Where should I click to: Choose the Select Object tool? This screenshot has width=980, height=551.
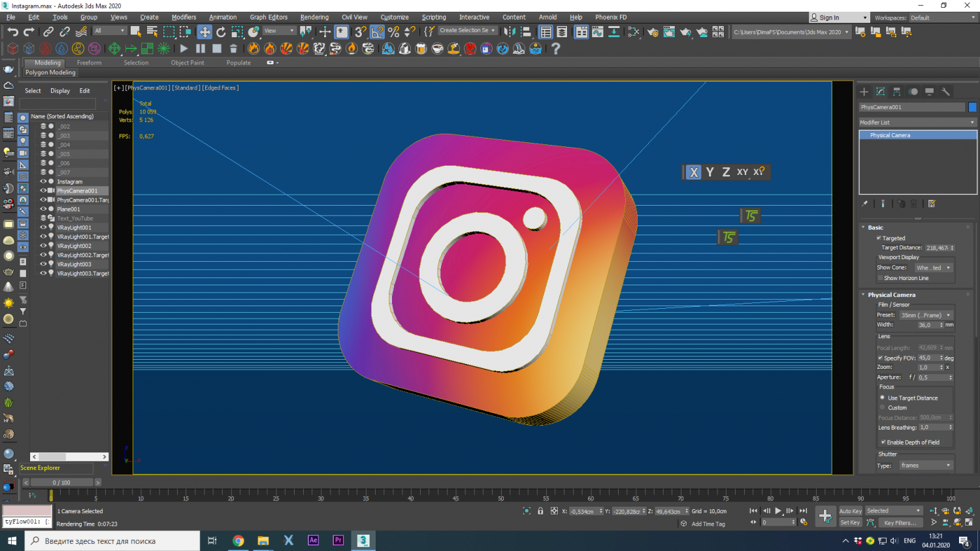(x=136, y=31)
